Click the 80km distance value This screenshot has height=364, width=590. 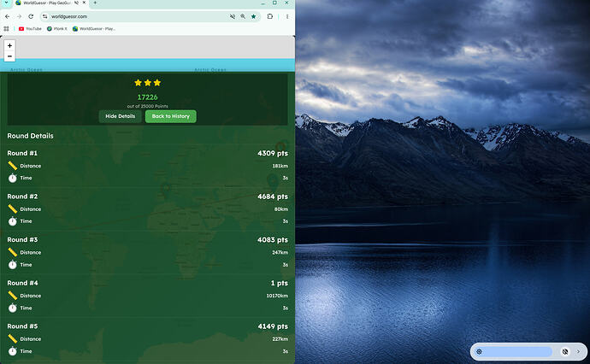281,209
